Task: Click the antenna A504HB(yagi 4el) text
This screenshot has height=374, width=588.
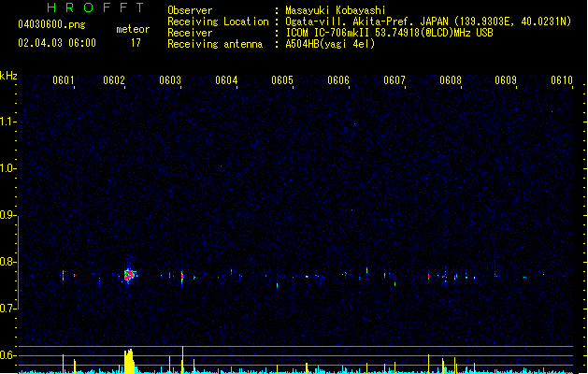Action: tap(330, 44)
